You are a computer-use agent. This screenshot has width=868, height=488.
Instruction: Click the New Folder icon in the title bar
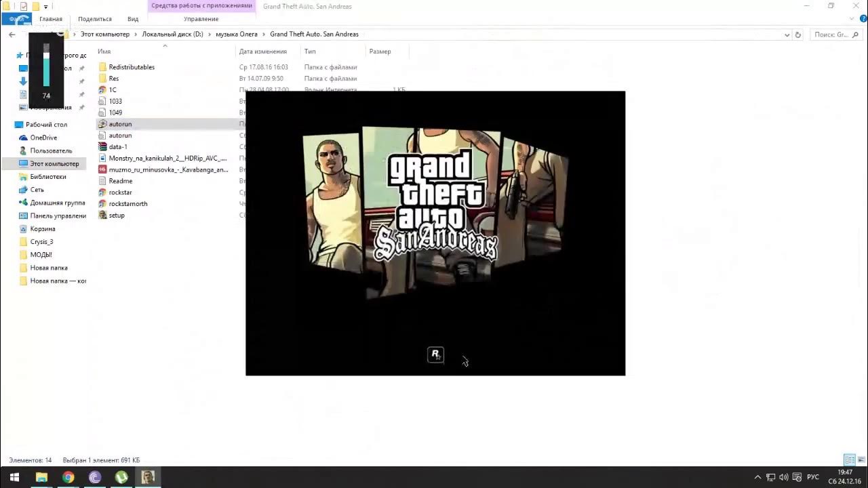tap(36, 6)
